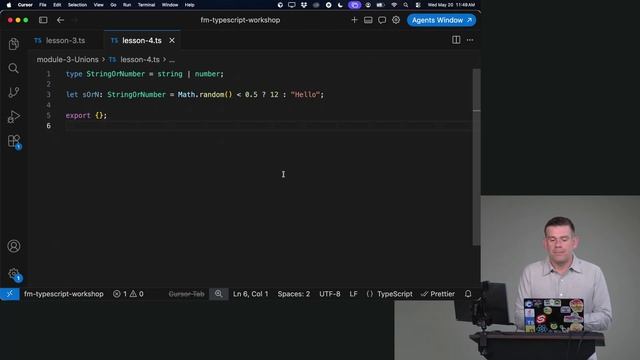This screenshot has width=640, height=360.
Task: Open the Explorer view in activity bar
Action: (13, 44)
